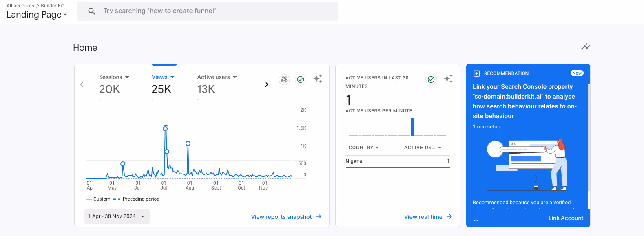Open sparkle insights icon in overview card
The width and height of the screenshot is (644, 236).
click(318, 79)
